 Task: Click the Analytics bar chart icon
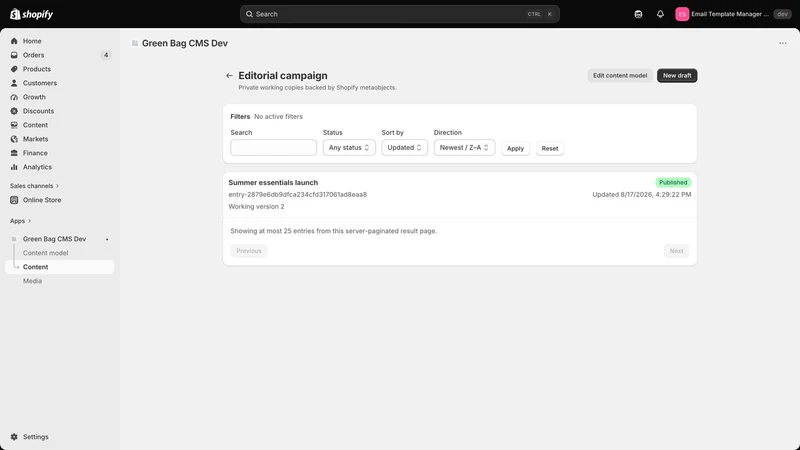[x=14, y=167]
